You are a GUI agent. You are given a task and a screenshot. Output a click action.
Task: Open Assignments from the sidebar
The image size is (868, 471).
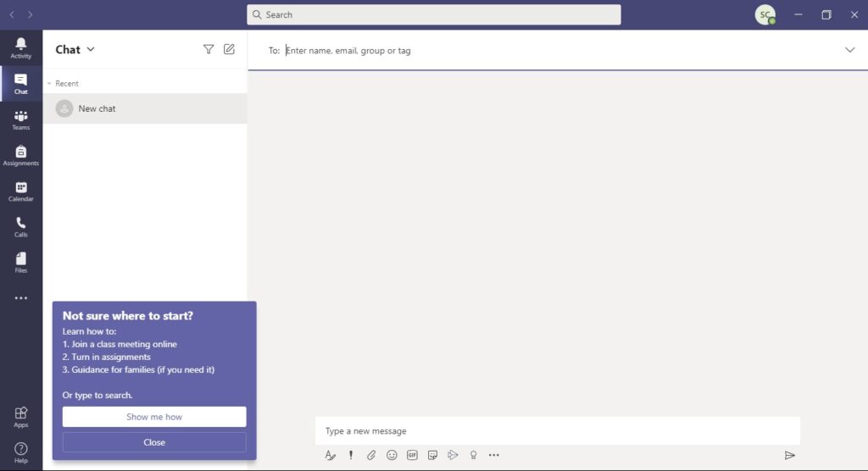pos(21,156)
